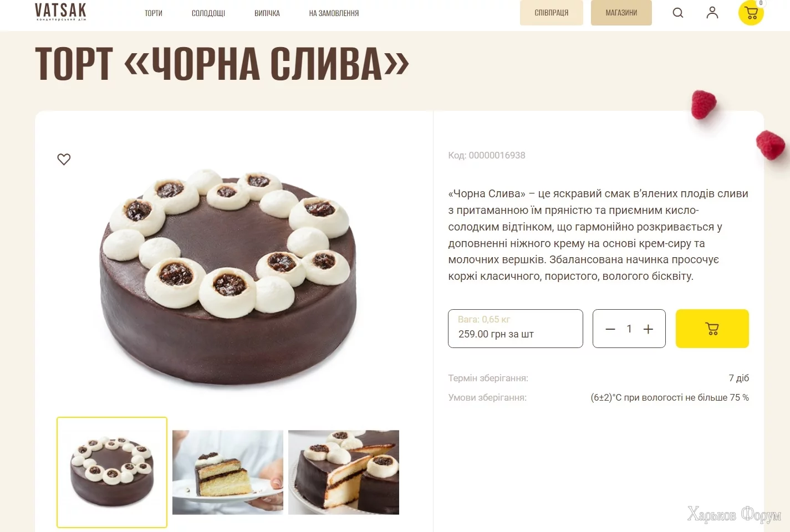
Task: Open the search magnifier icon
Action: click(x=677, y=13)
